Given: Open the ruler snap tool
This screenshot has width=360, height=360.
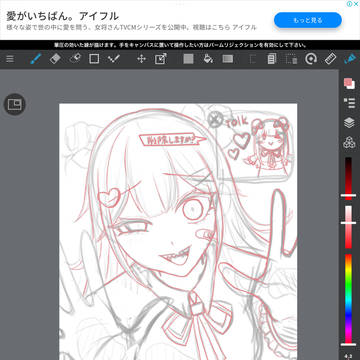Looking at the screenshot, I should [x=330, y=59].
